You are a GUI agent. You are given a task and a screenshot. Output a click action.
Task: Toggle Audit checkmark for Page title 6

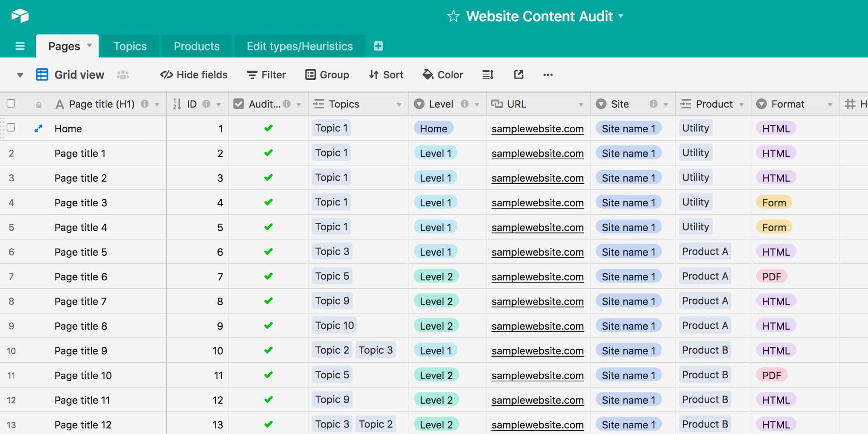tap(268, 276)
